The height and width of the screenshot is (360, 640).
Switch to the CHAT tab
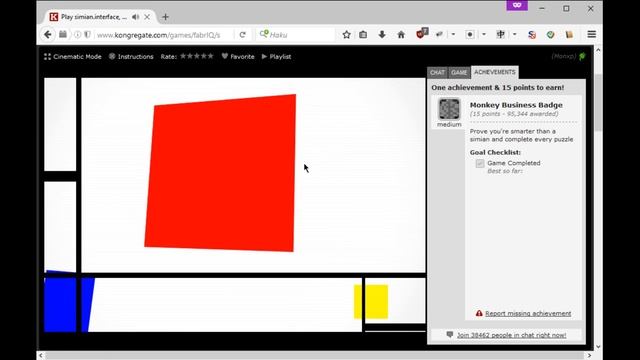click(437, 72)
